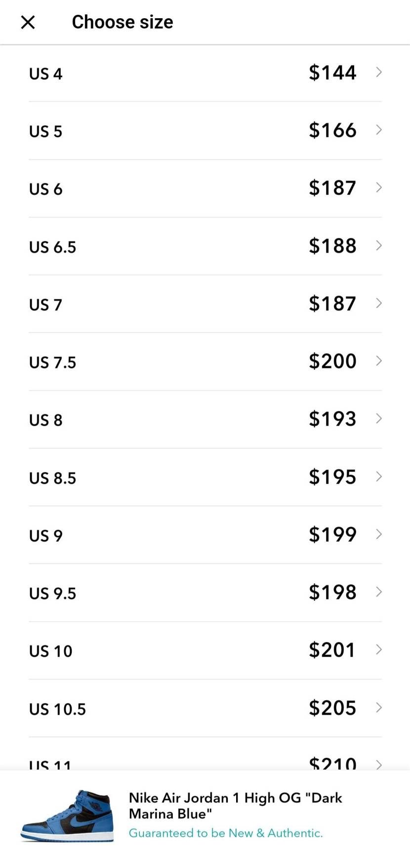Choose size US 9.5
The width and height of the screenshot is (410, 868).
(x=205, y=592)
